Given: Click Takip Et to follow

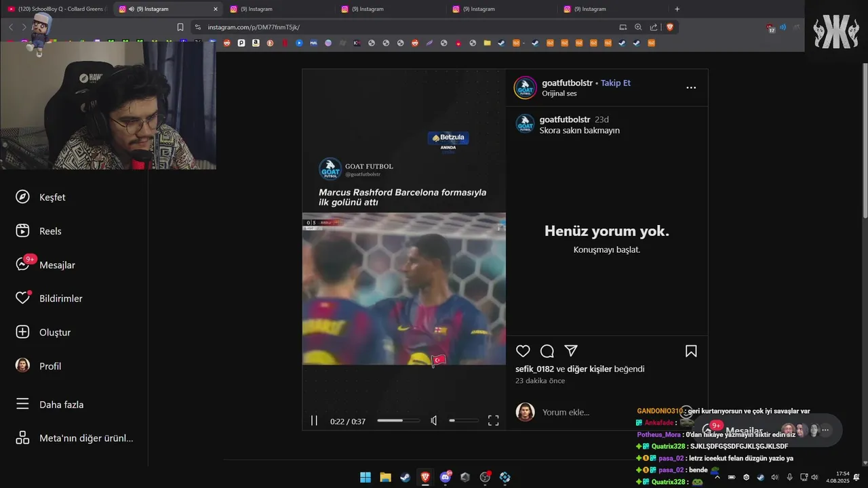Looking at the screenshot, I should coord(615,83).
